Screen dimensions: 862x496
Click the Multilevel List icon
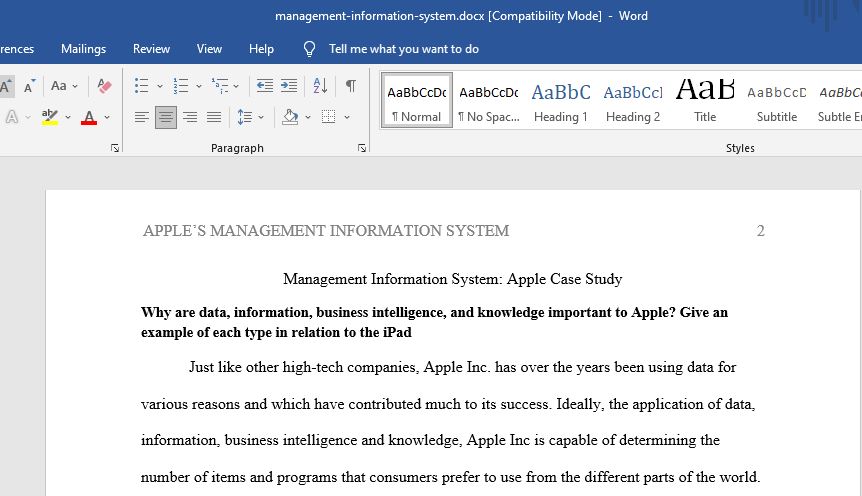(220, 86)
